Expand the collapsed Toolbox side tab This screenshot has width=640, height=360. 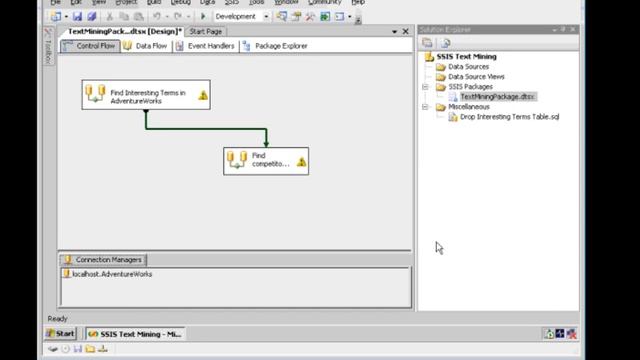(x=48, y=47)
